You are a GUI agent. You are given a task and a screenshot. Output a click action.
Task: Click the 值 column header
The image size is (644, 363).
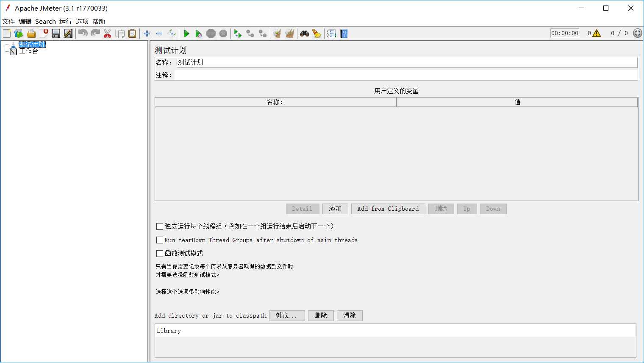tap(517, 102)
